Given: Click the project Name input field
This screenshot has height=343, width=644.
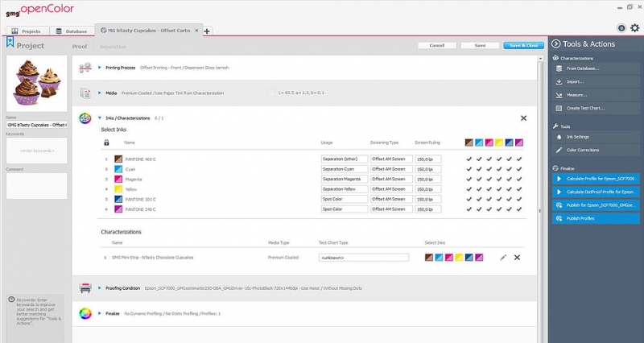Looking at the screenshot, I should (x=36, y=125).
